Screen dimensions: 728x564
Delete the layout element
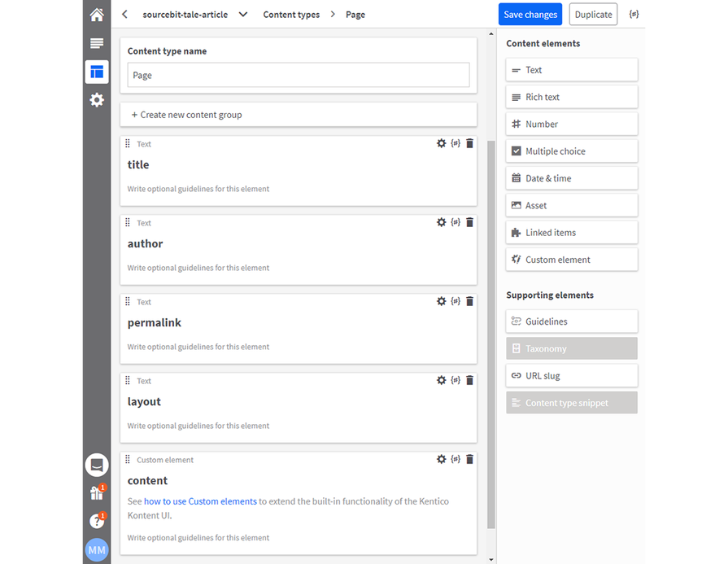pyautogui.click(x=469, y=380)
